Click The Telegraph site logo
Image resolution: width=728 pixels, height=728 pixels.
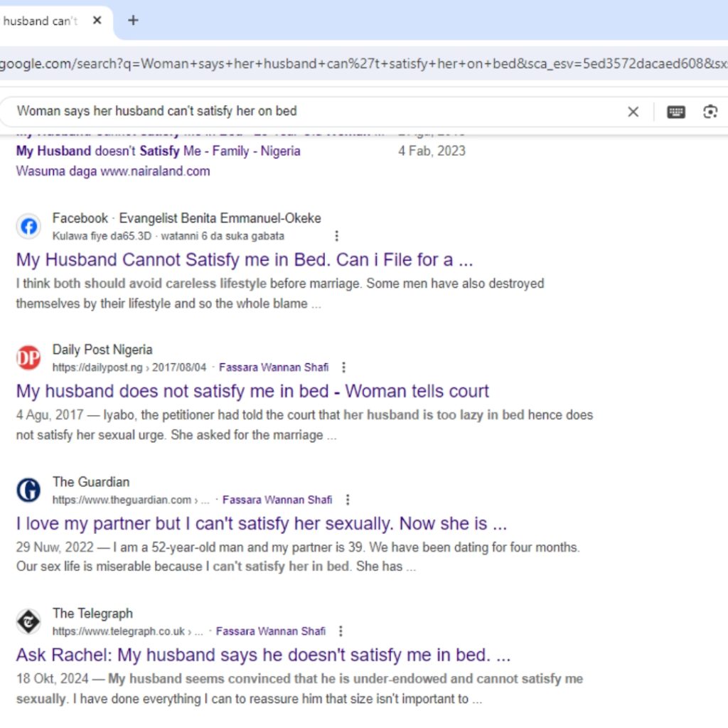coord(28,621)
